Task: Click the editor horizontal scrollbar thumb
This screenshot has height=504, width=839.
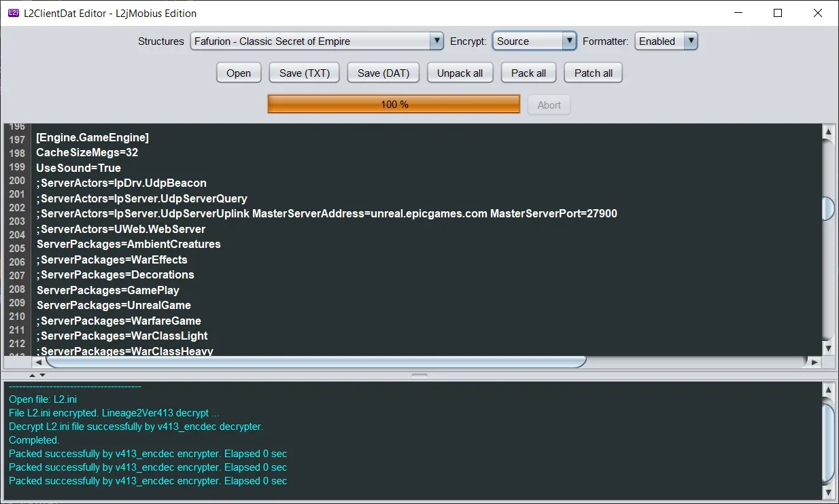Action: pyautogui.click(x=316, y=363)
